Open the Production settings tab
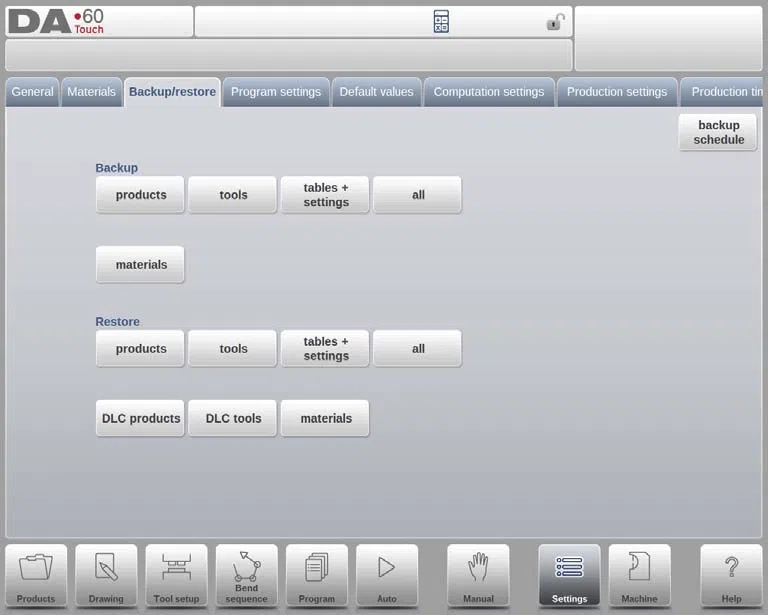 click(617, 92)
